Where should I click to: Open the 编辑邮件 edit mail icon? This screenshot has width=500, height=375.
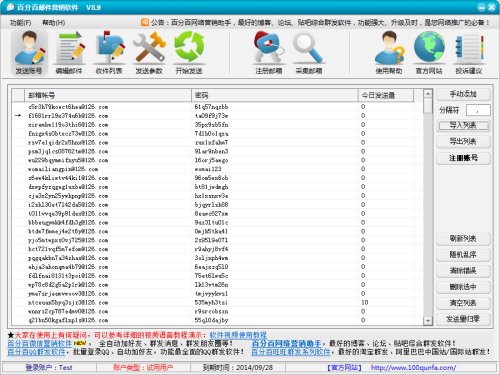tap(69, 53)
